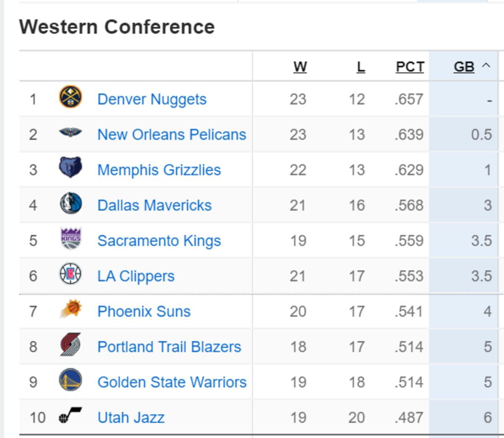504x438 pixels.
Task: Click the Phoenix Suns logo
Action: click(70, 310)
